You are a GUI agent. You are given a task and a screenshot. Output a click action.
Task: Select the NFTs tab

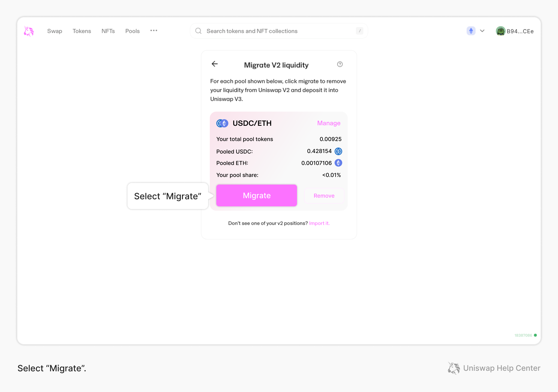[x=108, y=31]
